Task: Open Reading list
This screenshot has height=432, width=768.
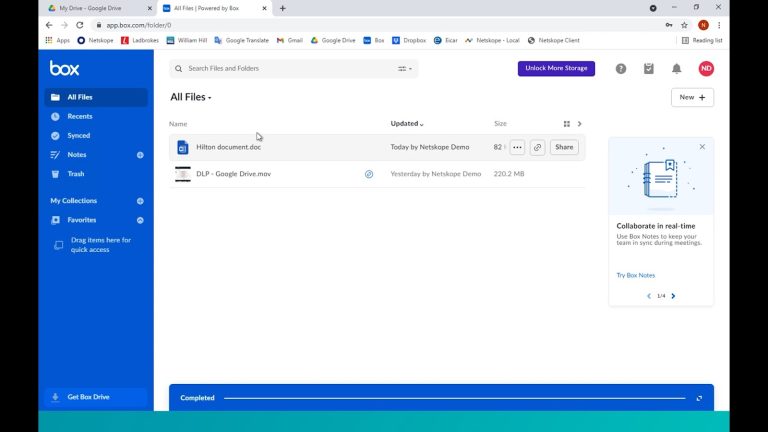Action: point(702,40)
